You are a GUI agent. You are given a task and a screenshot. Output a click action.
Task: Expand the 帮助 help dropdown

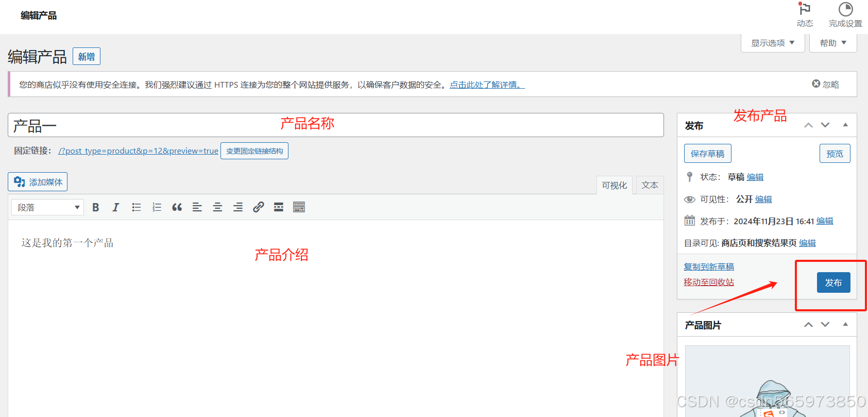coord(833,43)
